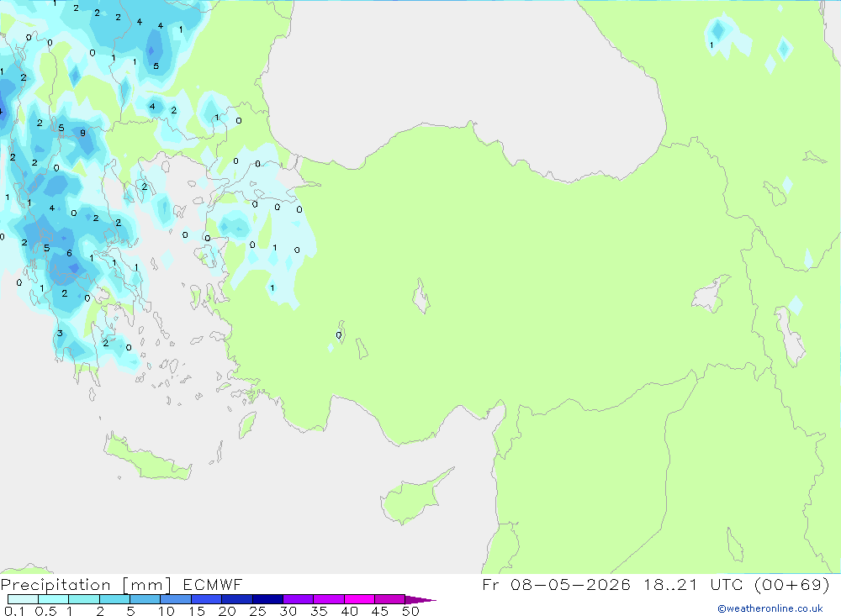Click the 20–25 mm dark blue swatch
841x616 pixels.
pos(236,599)
